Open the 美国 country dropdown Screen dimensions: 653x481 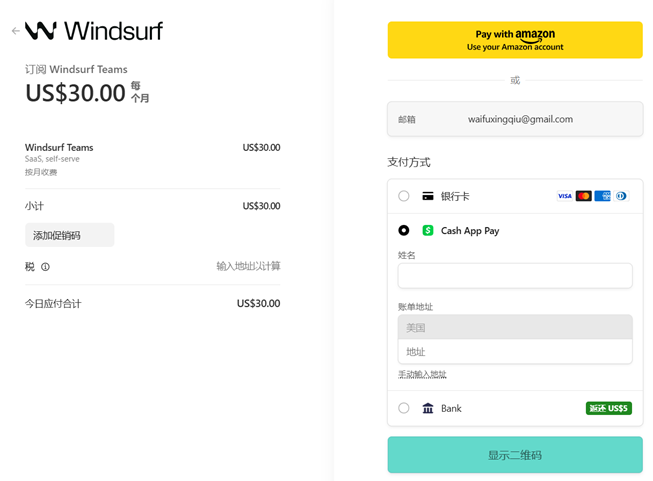515,327
